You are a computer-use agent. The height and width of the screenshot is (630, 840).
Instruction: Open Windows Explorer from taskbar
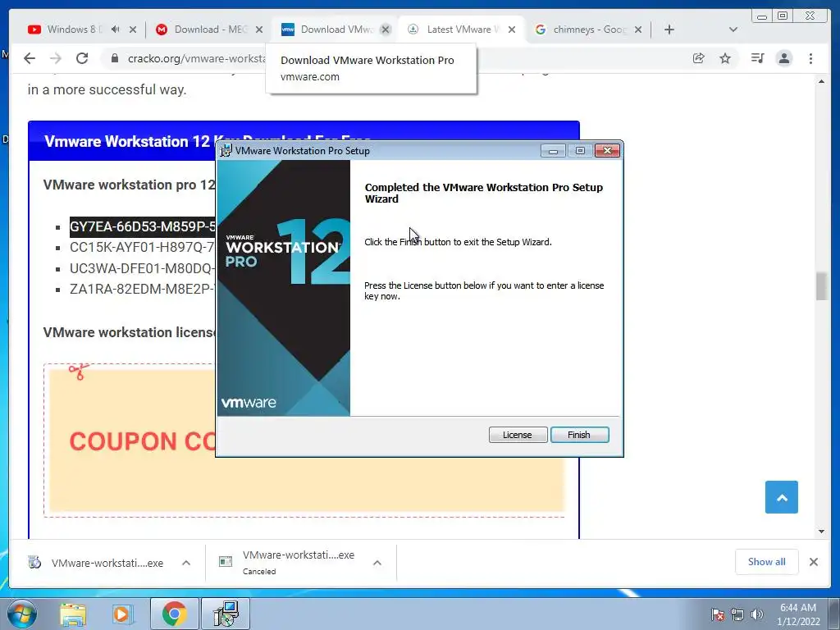click(73, 614)
